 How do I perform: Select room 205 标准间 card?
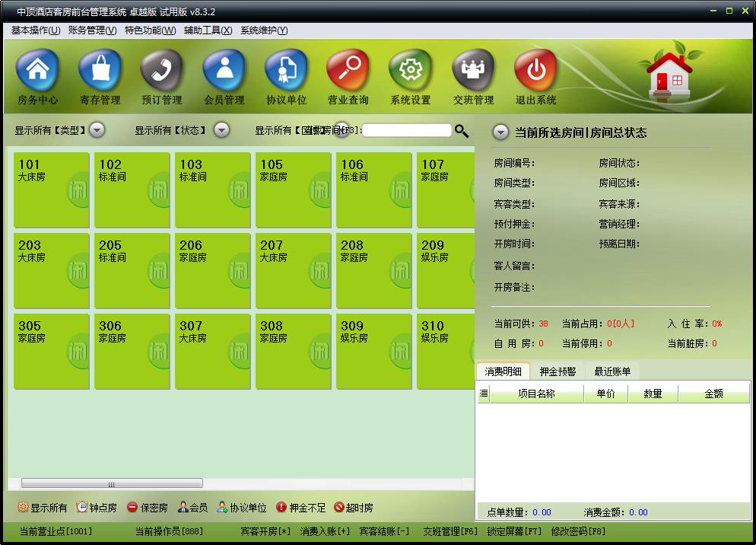coord(132,270)
